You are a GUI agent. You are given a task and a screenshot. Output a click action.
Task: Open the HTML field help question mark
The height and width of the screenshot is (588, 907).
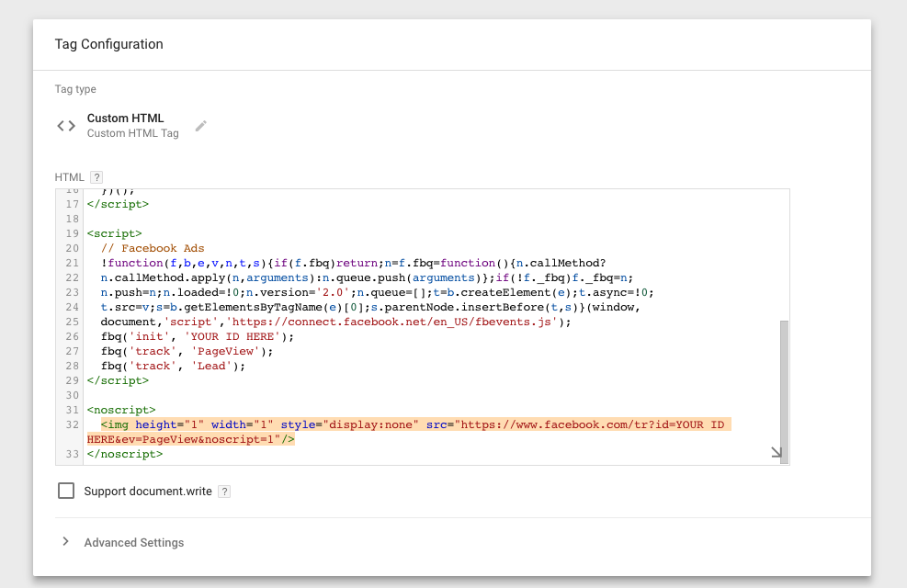(x=96, y=177)
